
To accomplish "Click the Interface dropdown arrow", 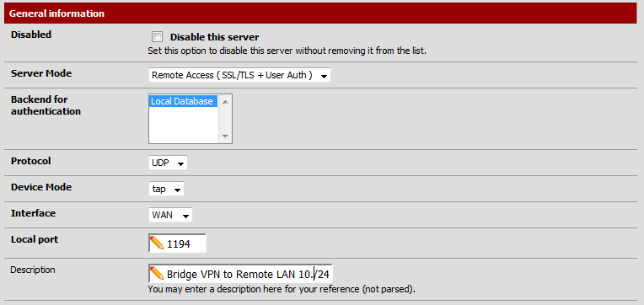I will (x=186, y=216).
